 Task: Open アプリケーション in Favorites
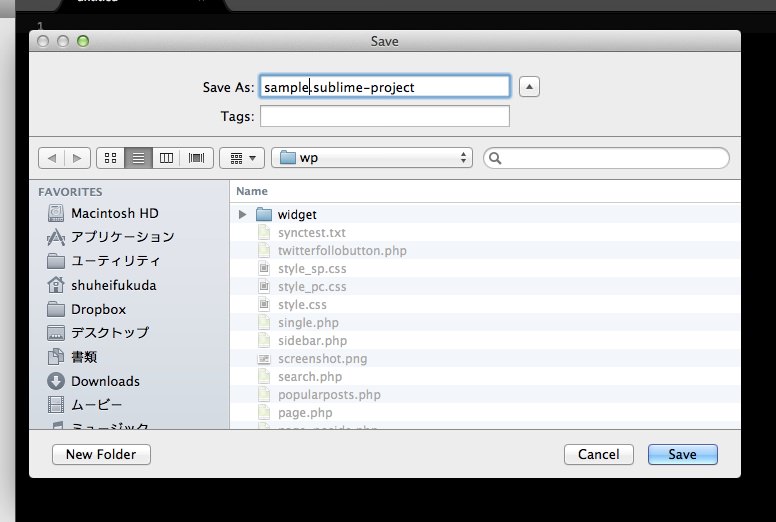[110, 237]
